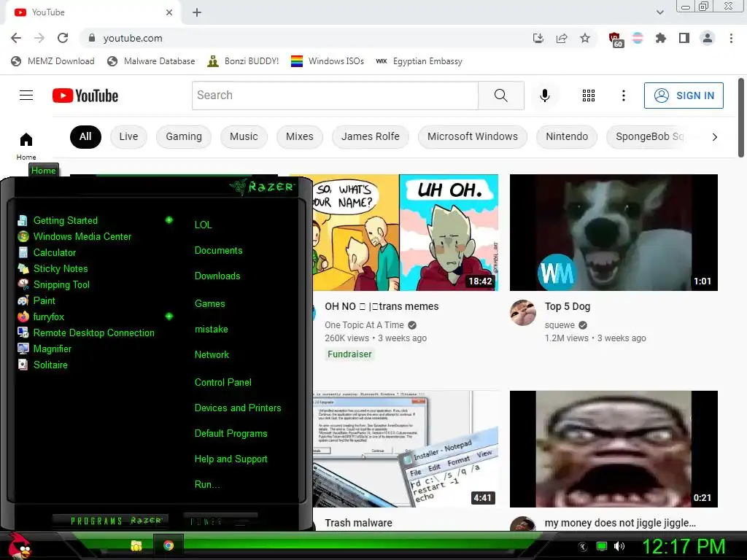Open the volume speaker tray icon

[x=619, y=546]
